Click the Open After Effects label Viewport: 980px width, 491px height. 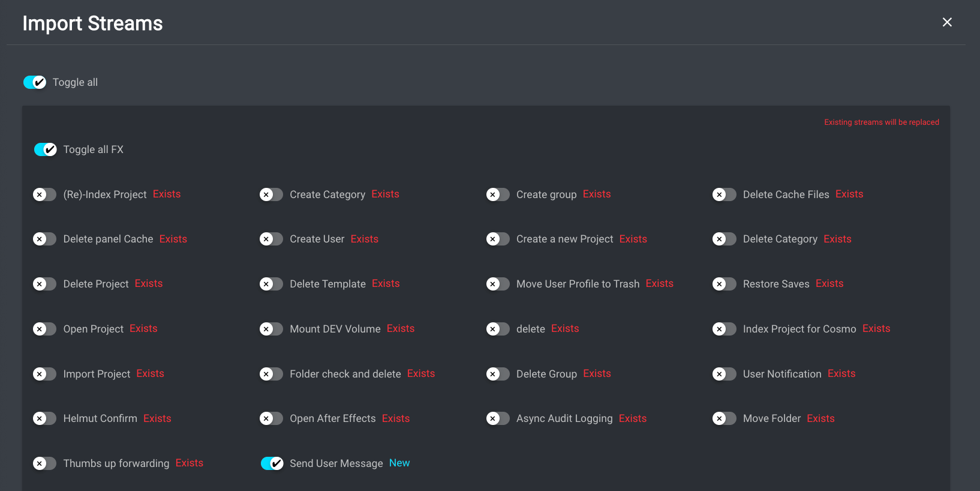click(x=332, y=418)
